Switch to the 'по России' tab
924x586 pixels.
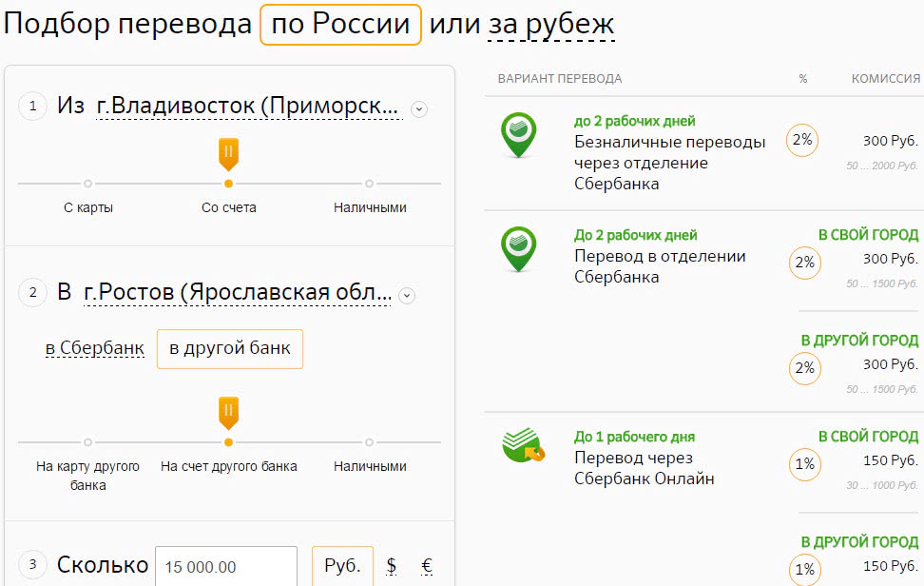(340, 24)
